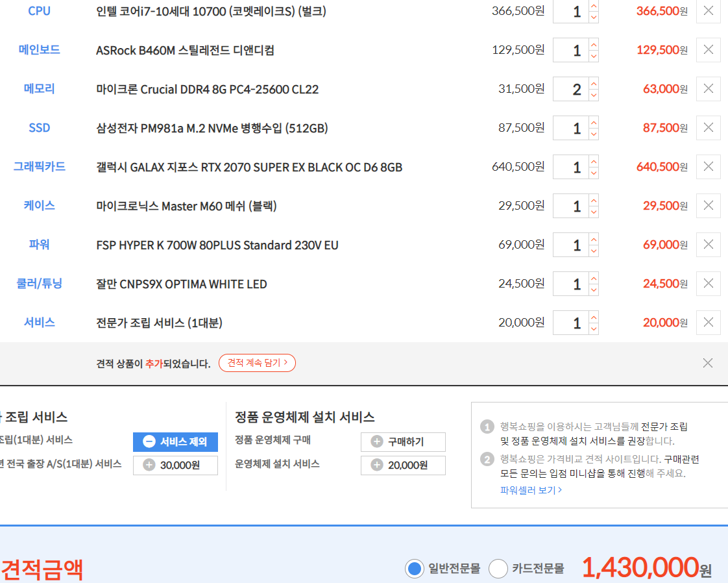Decrease assembly service quantity with down arrow
Image resolution: width=728 pixels, height=583 pixels.
tap(593, 329)
